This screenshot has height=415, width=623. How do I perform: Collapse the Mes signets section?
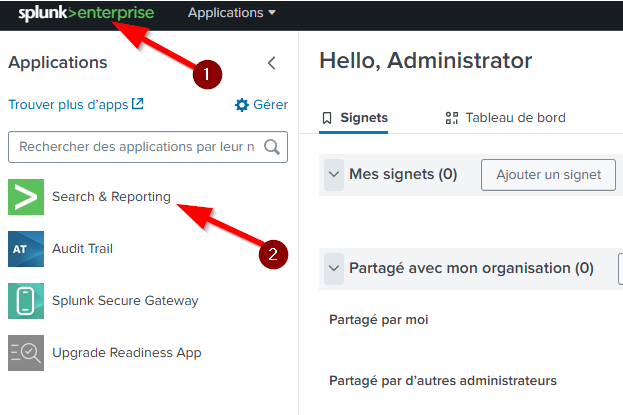(x=334, y=175)
